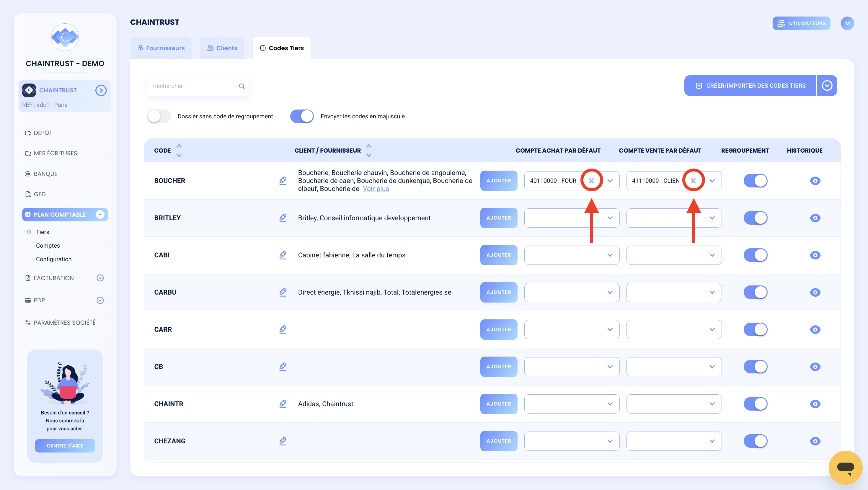Click the Chaintrust logo in sidebar
Screen dimensions: 868x490
(x=65, y=37)
